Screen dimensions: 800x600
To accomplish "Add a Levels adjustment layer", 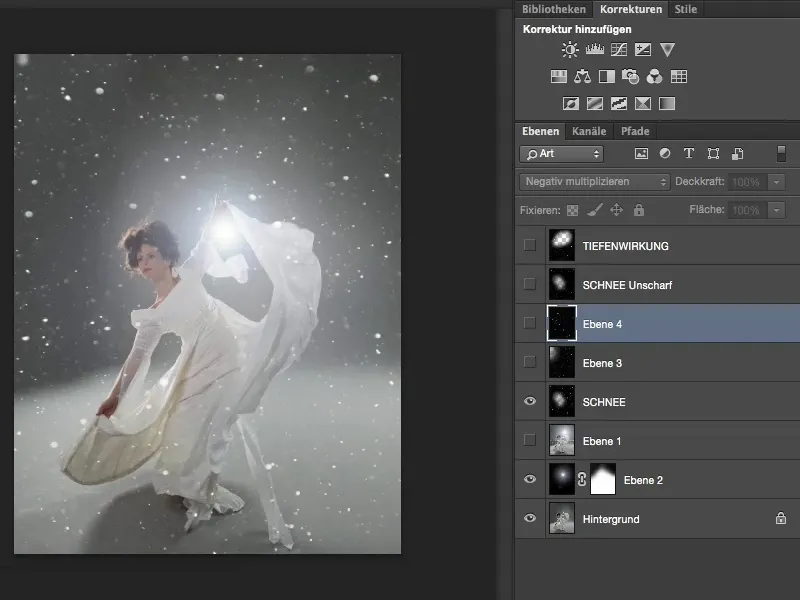I will [x=595, y=49].
